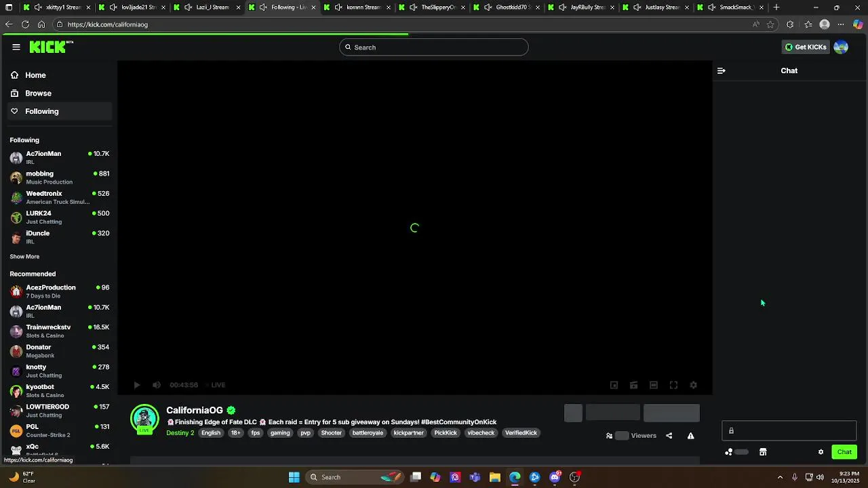Toggle theater mode in the player
The height and width of the screenshot is (488, 868).
click(654, 385)
